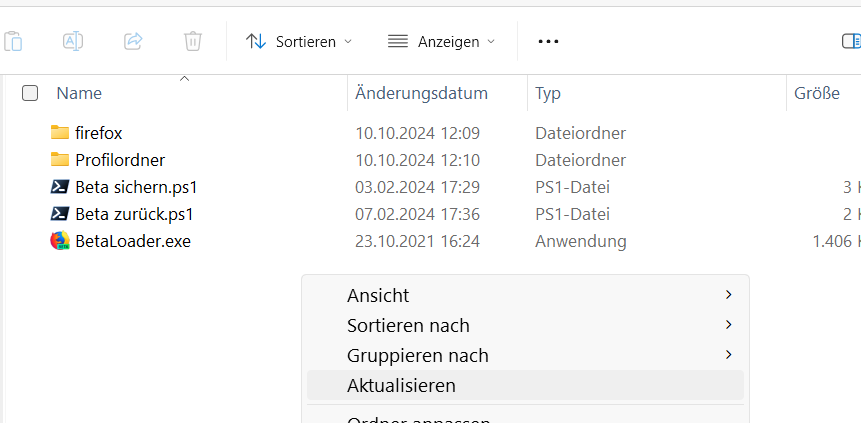
Task: Select the Profilordner folder row
Action: pyautogui.click(x=120, y=160)
